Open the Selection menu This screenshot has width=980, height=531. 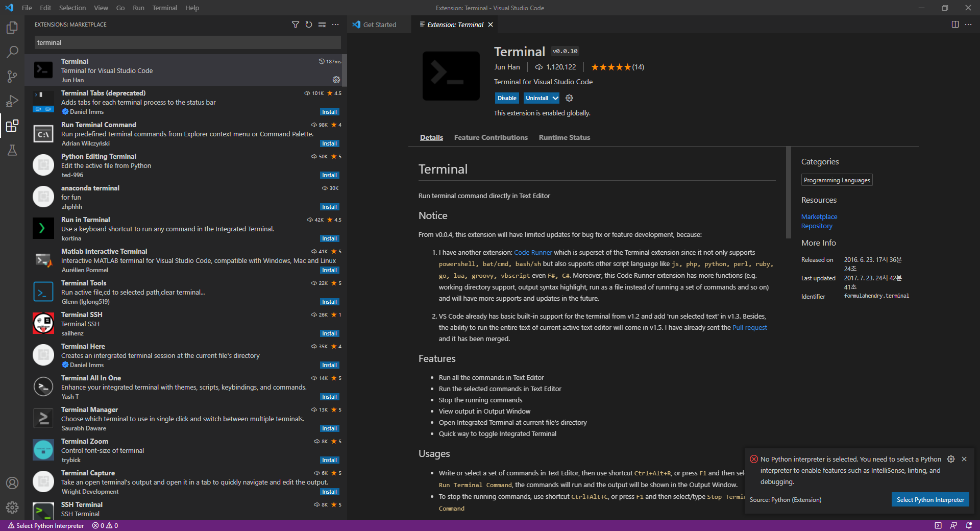pyautogui.click(x=72, y=8)
